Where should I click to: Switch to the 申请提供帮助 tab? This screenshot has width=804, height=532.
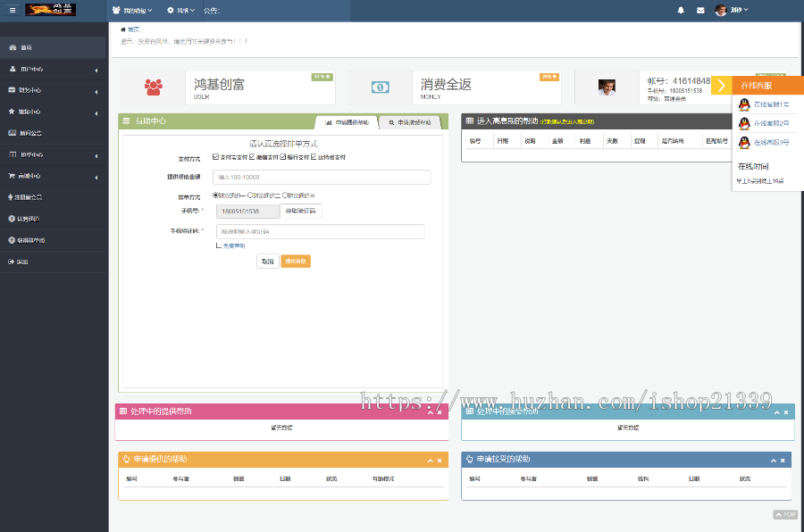(348, 122)
